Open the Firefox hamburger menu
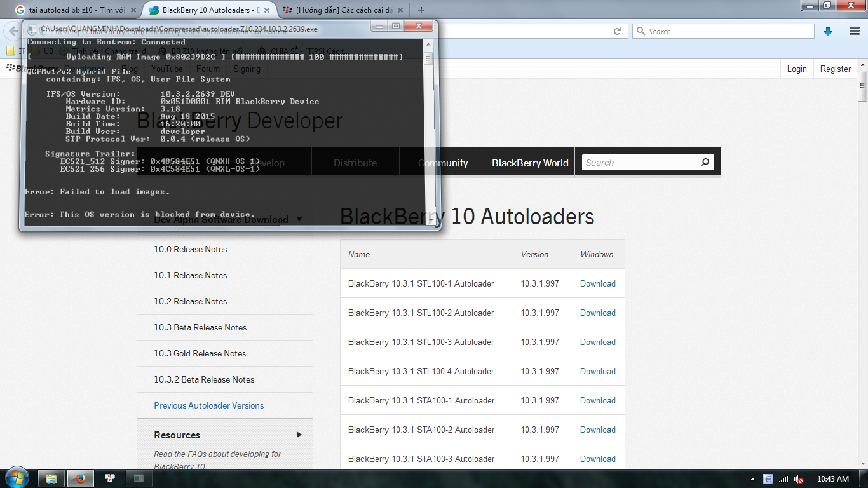Screen dimensions: 868x488 point(855,31)
